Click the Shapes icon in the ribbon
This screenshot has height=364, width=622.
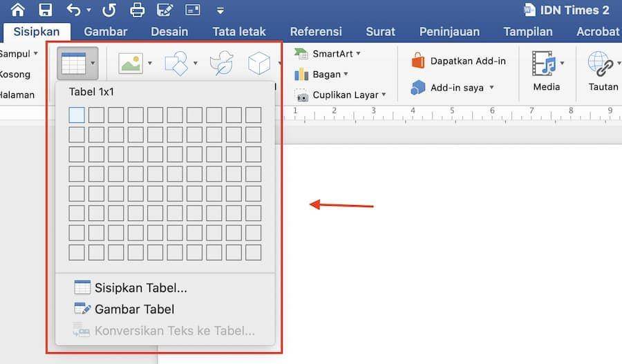coord(176,63)
